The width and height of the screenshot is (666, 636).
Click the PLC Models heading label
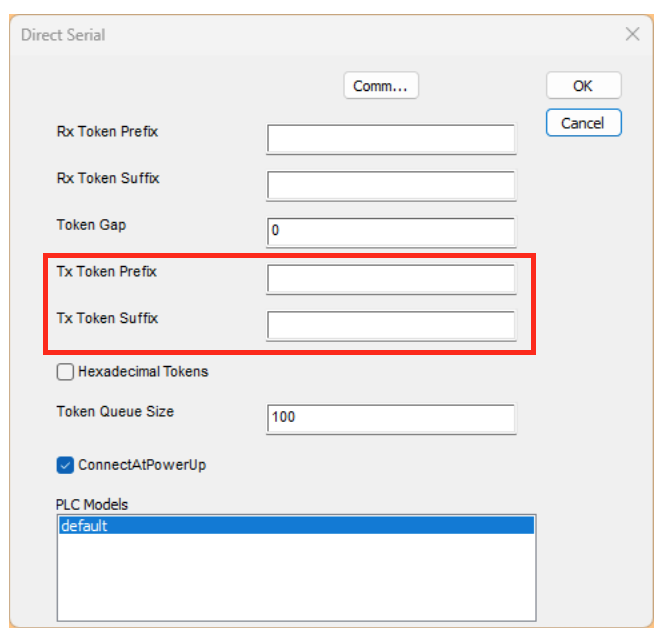(x=92, y=504)
